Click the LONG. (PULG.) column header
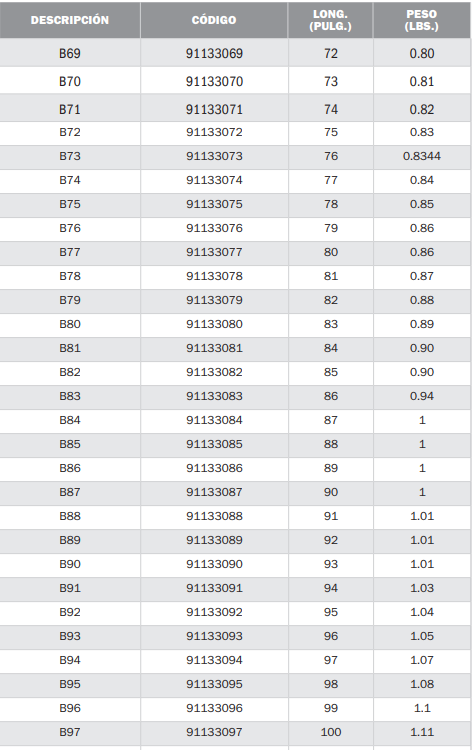This screenshot has height=750, width=473. [330, 20]
